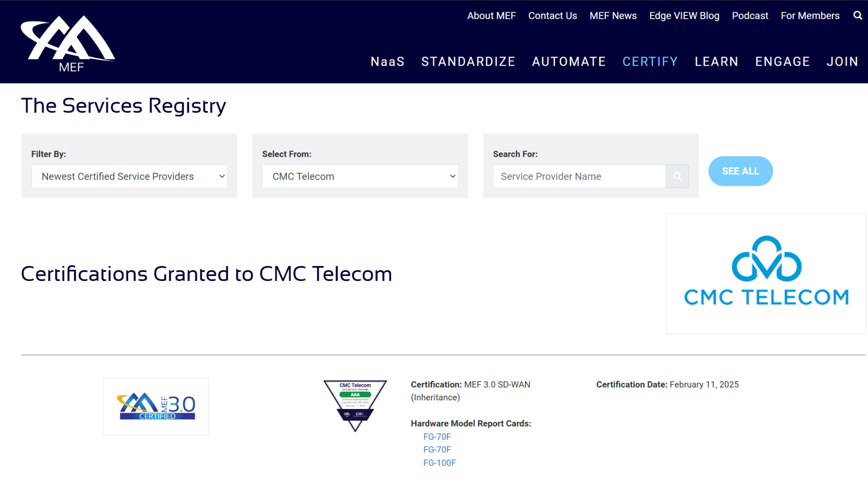The height and width of the screenshot is (489, 868).
Task: Open the NaaS navigation menu
Action: (387, 62)
